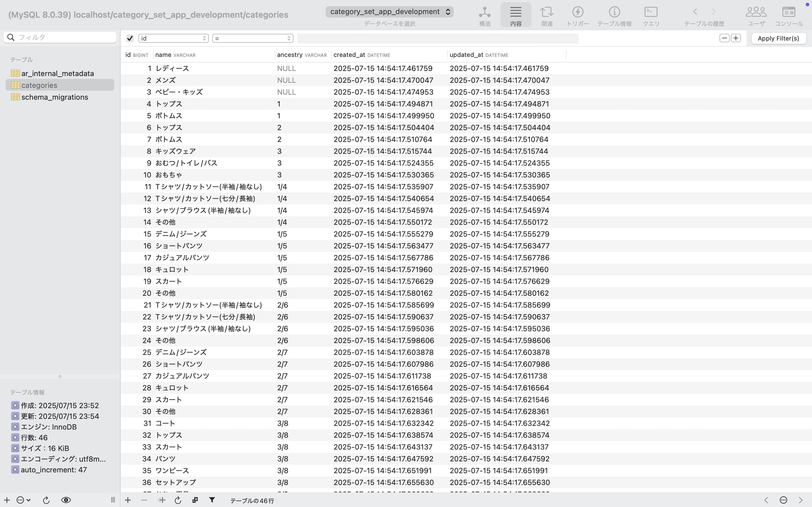This screenshot has width=812, height=507.
Task: Open the トリガー triggers view
Action: (x=577, y=15)
